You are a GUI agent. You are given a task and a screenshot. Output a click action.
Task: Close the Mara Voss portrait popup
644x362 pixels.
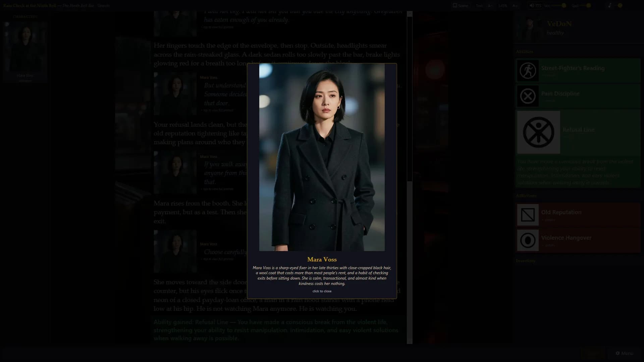(x=322, y=291)
